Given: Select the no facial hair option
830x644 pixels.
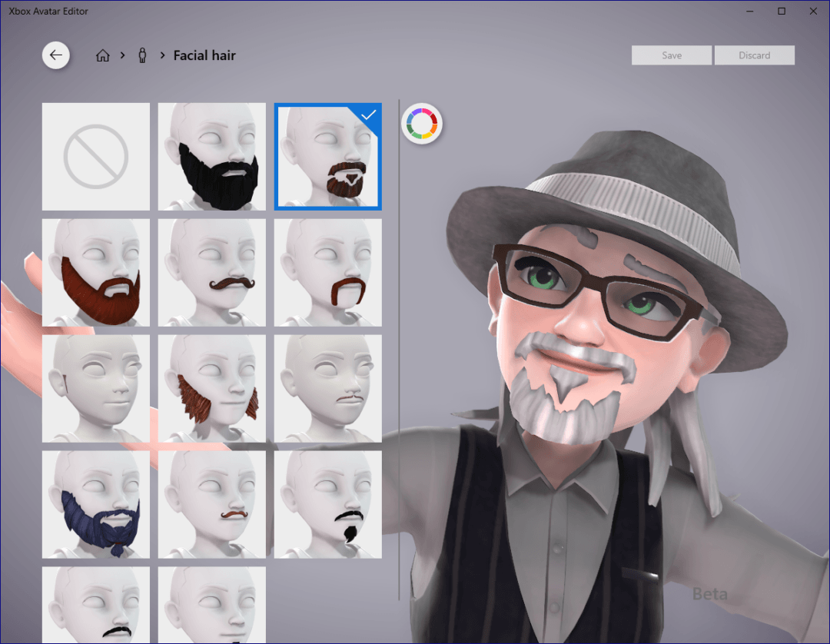Looking at the screenshot, I should click(x=95, y=156).
